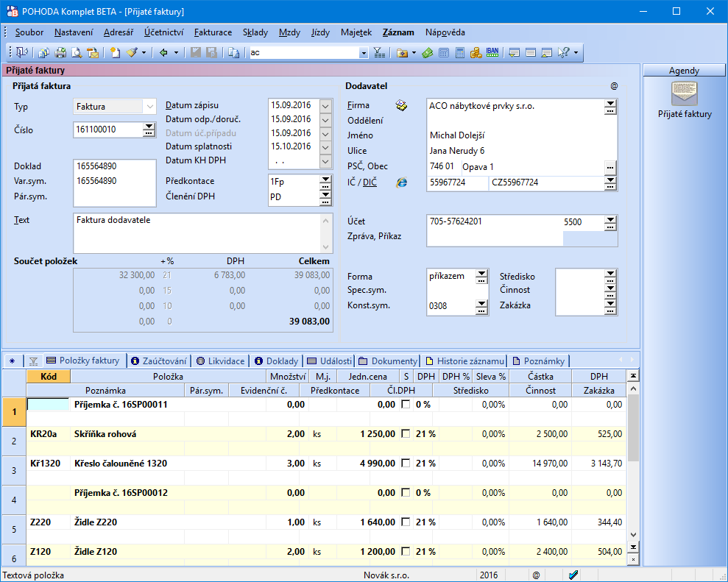Open the Účetnictví menu
This screenshot has width=728, height=582.
(164, 32)
